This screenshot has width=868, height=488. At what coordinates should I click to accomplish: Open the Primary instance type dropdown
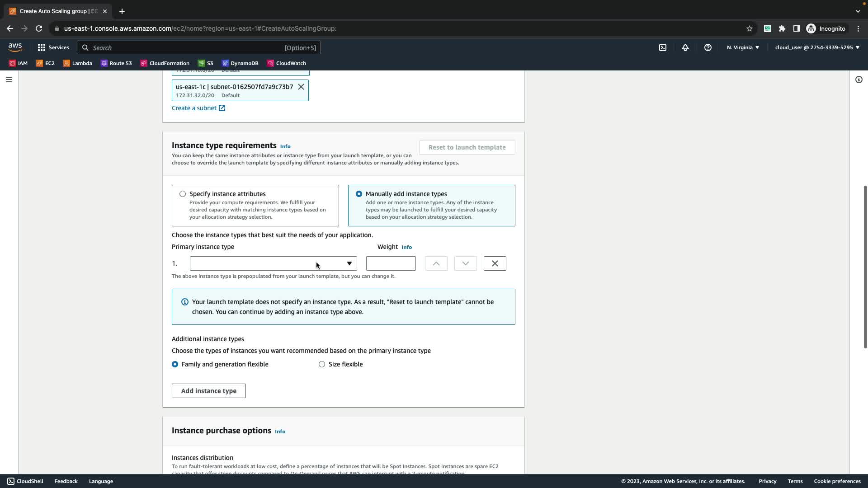pos(273,263)
